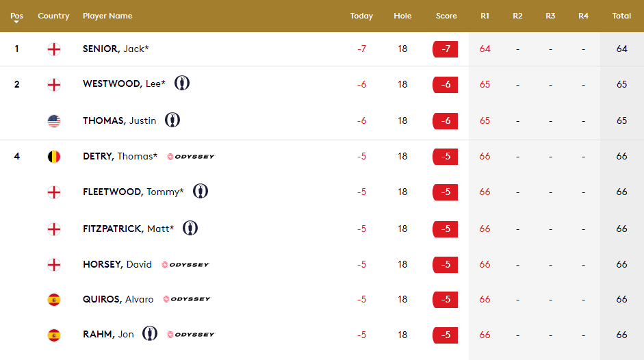
Task: Click the Open trophy icon beside Lee Westwood
Action: point(182,83)
